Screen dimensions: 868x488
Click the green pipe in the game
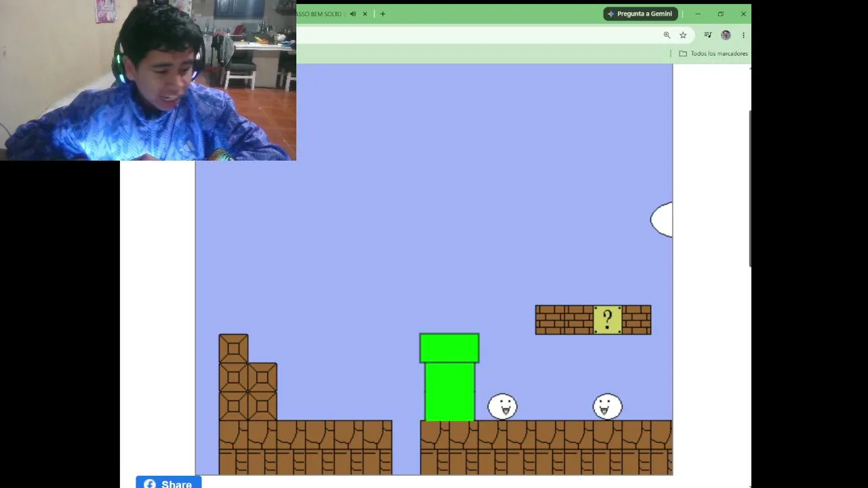(x=450, y=377)
